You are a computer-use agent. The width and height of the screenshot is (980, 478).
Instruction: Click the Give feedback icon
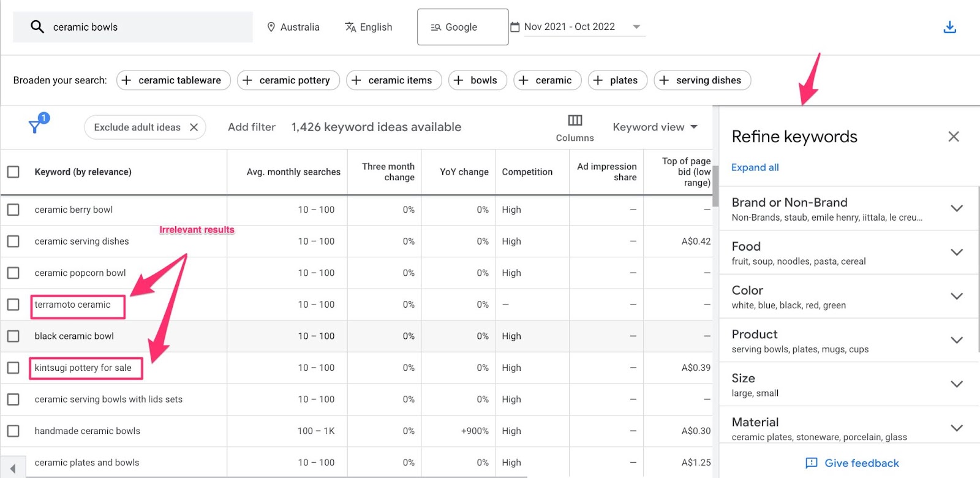pos(812,463)
